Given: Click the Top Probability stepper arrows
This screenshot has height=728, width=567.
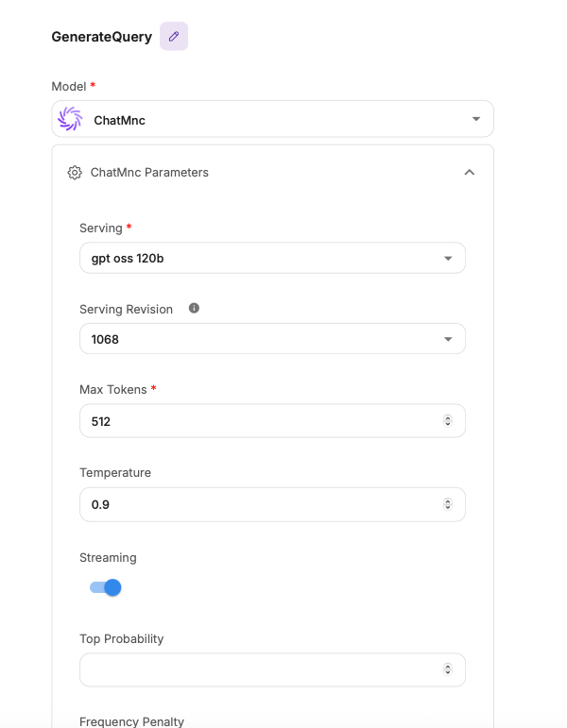Looking at the screenshot, I should click(x=447, y=669).
